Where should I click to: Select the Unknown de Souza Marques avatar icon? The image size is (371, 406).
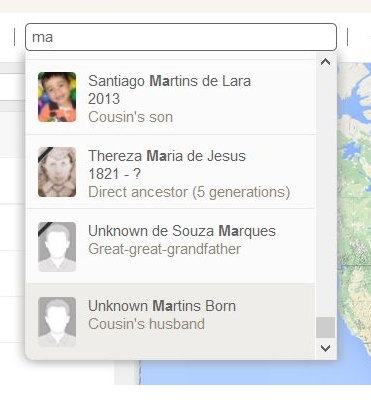pyautogui.click(x=57, y=247)
